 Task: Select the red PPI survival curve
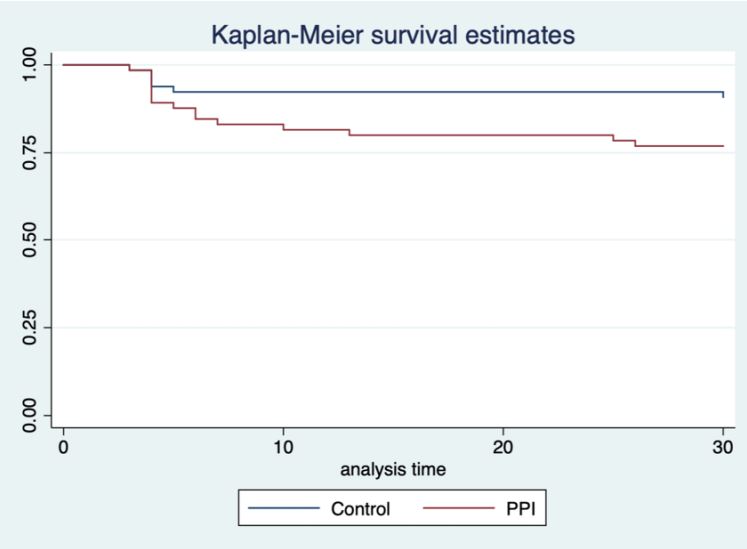480,135
